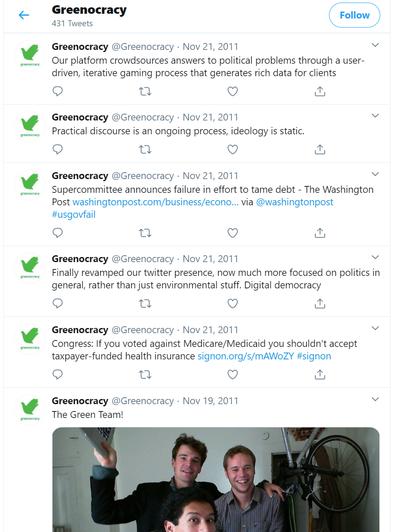
Task: Share the Congress Medicare/Medicaid tweet
Action: coord(320,374)
